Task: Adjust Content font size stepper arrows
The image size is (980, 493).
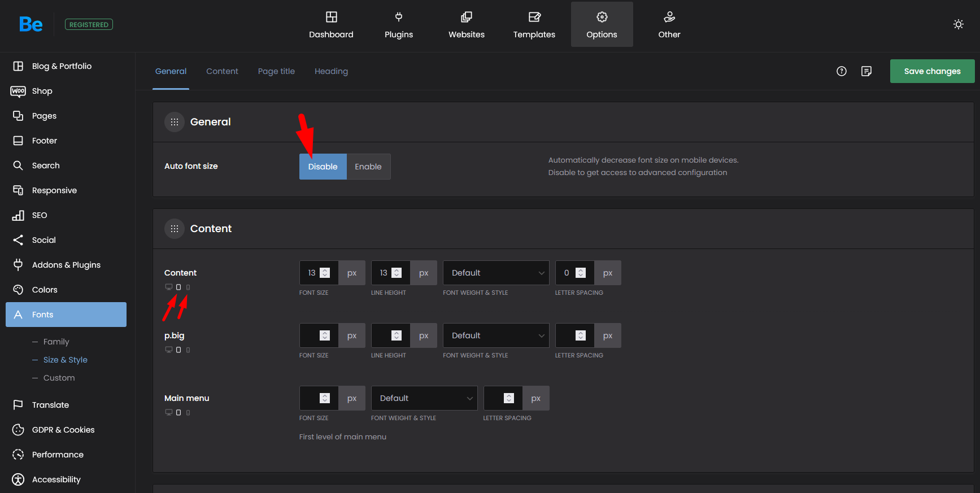Action: [325, 273]
